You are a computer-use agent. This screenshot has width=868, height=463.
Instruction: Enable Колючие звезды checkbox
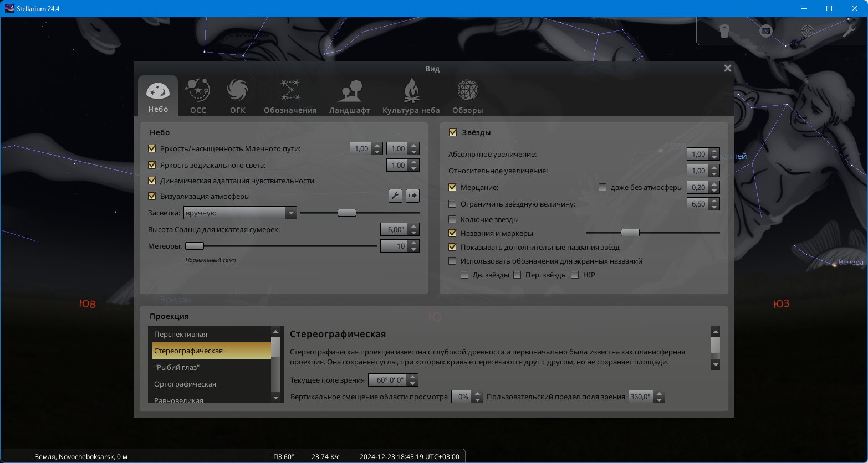tap(452, 219)
